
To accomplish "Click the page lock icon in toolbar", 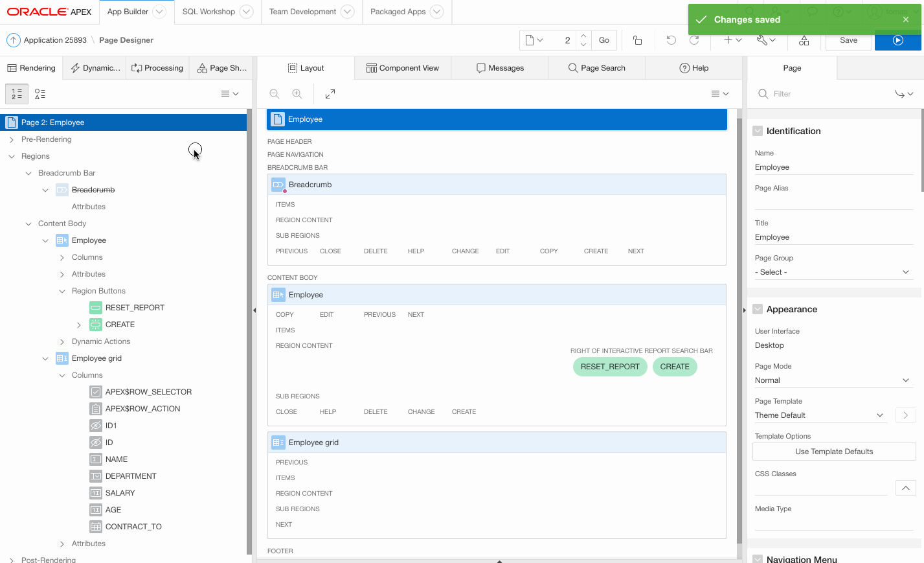I will click(638, 40).
